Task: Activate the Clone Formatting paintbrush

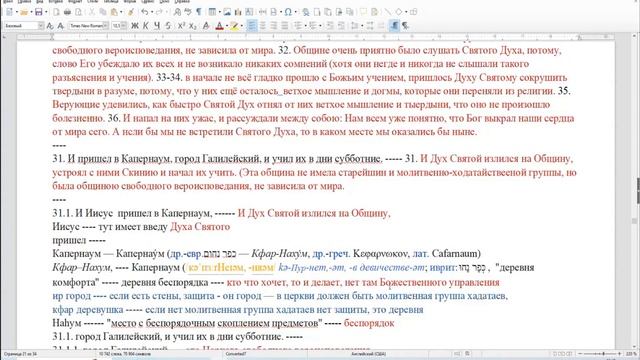Action: click(x=131, y=12)
